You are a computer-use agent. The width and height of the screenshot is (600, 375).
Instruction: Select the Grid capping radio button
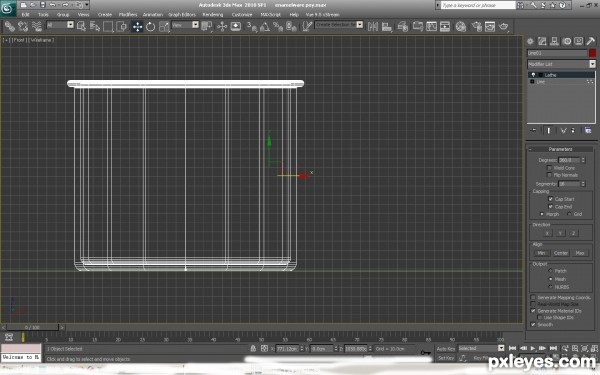pos(569,214)
